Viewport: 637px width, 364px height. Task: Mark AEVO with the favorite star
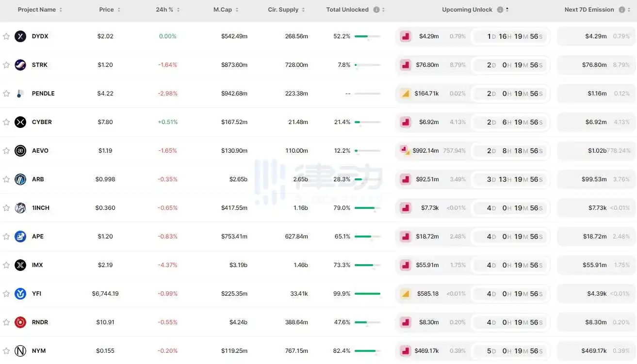coord(6,151)
